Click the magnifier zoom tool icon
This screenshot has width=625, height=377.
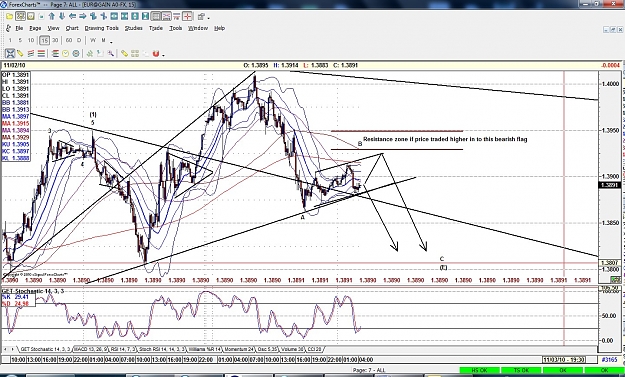pos(110,53)
